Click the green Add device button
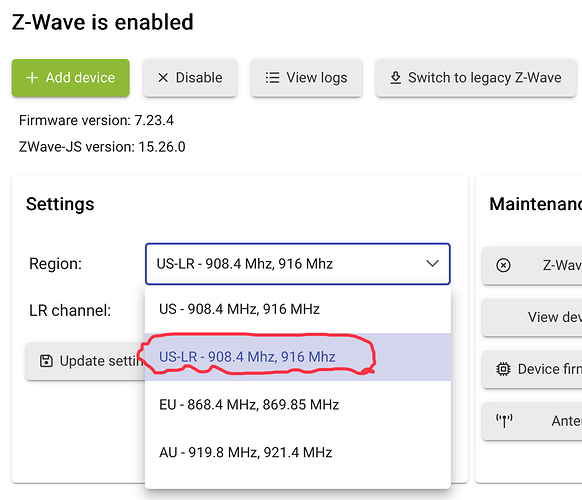582x500 pixels. point(71,78)
